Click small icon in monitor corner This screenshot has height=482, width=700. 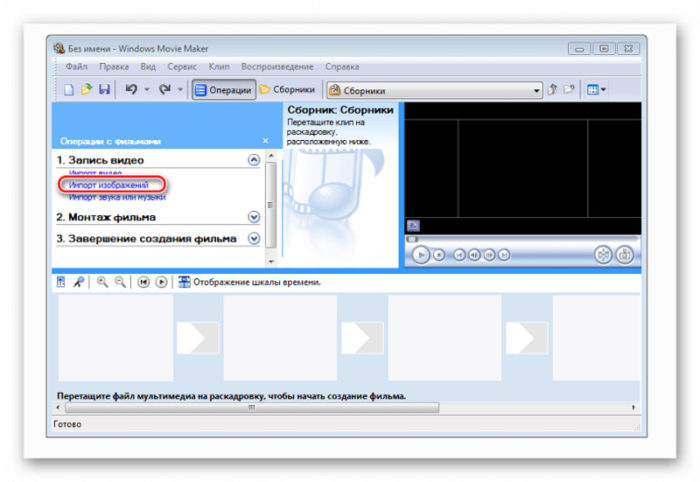point(413,226)
